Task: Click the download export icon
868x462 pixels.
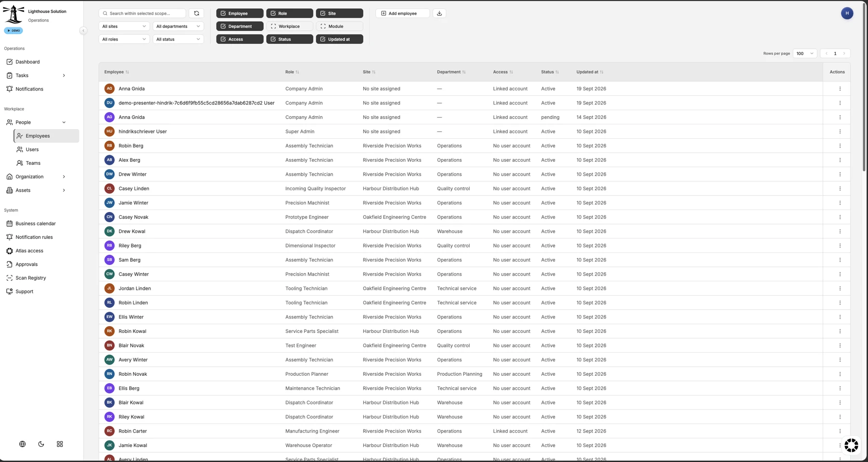Action: click(439, 13)
